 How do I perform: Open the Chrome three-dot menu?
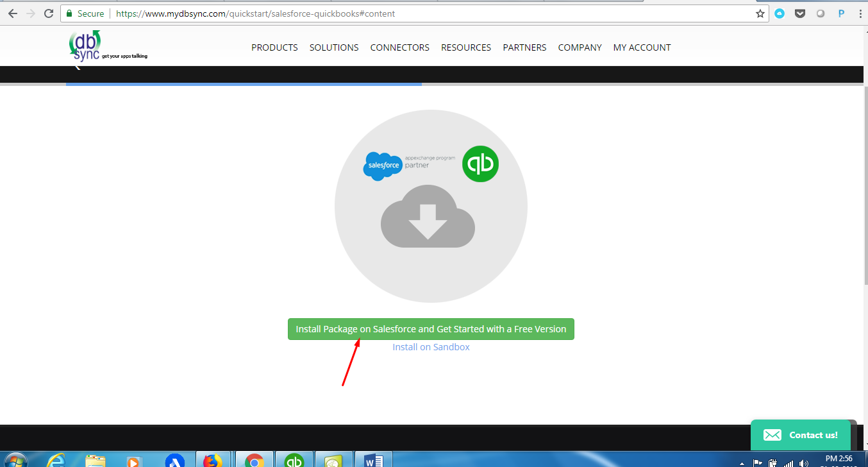click(860, 13)
